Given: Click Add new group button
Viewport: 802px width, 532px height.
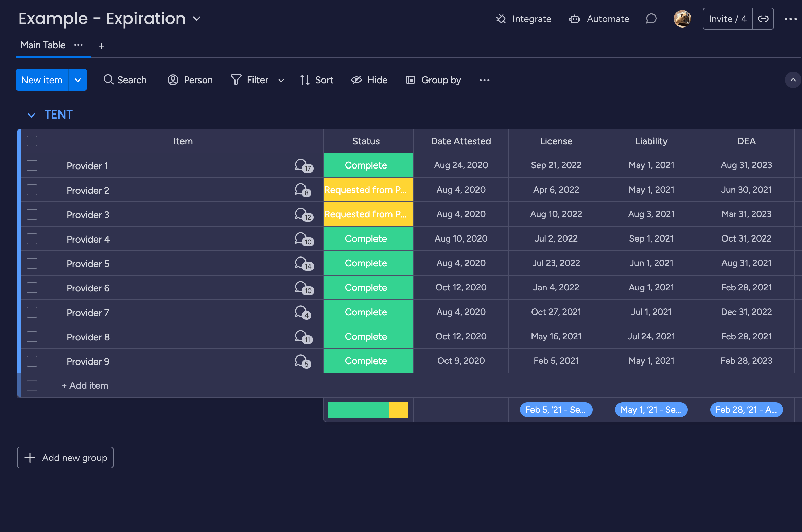Looking at the screenshot, I should coord(65,458).
